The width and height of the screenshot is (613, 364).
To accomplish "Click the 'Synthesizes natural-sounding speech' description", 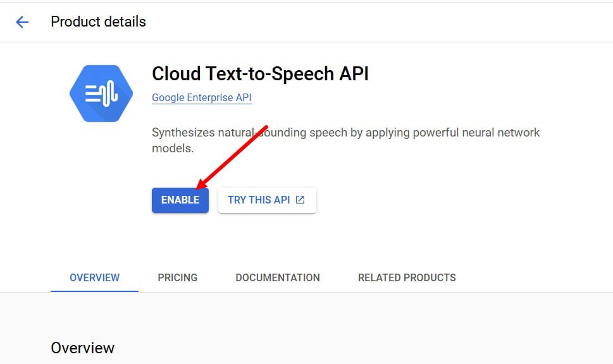I will coord(345,140).
